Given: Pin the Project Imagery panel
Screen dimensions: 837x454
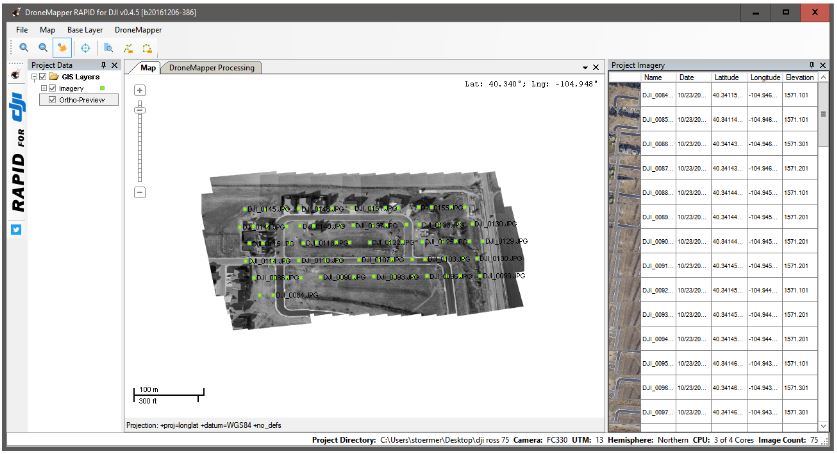Looking at the screenshot, I should pos(812,65).
